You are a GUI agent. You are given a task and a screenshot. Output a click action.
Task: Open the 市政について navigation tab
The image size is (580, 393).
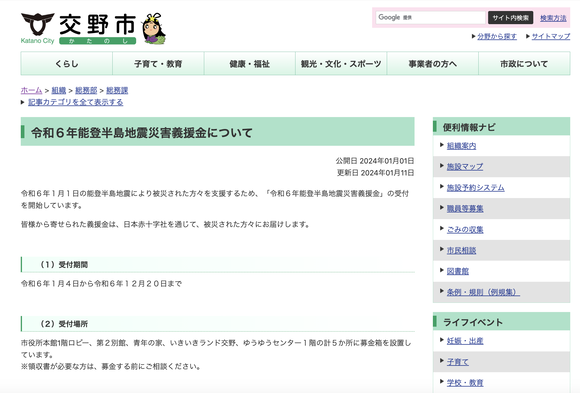click(x=524, y=64)
